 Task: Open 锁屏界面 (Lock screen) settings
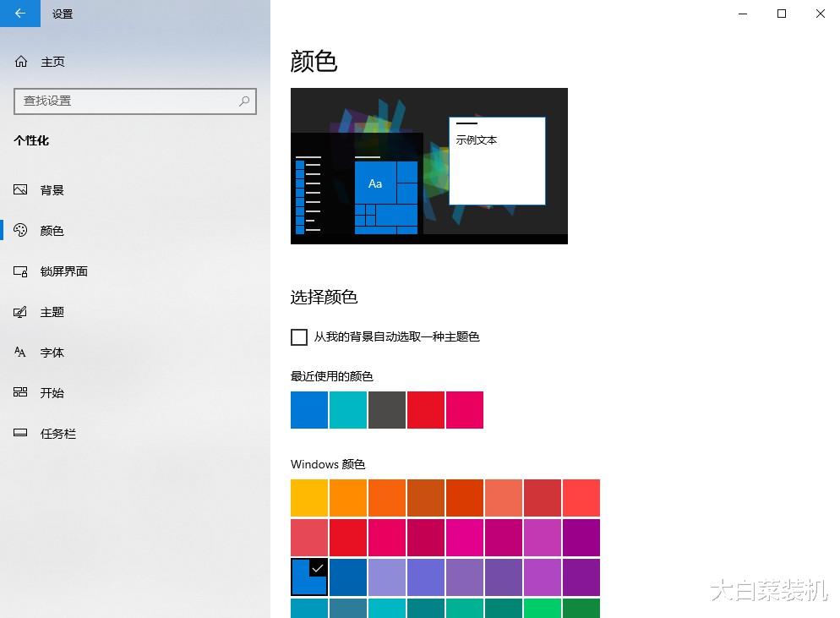click(x=20, y=271)
